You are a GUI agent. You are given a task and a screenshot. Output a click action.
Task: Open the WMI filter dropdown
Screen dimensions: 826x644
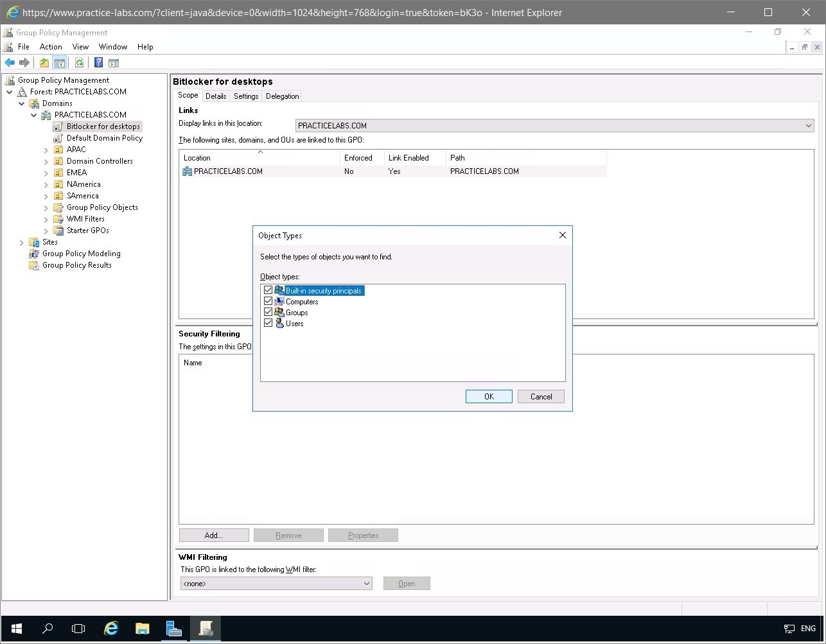(x=367, y=583)
